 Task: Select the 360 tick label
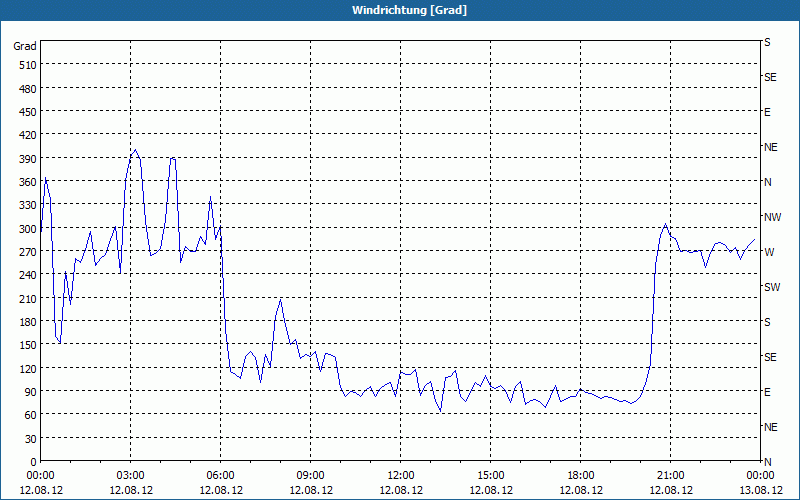tap(28, 182)
